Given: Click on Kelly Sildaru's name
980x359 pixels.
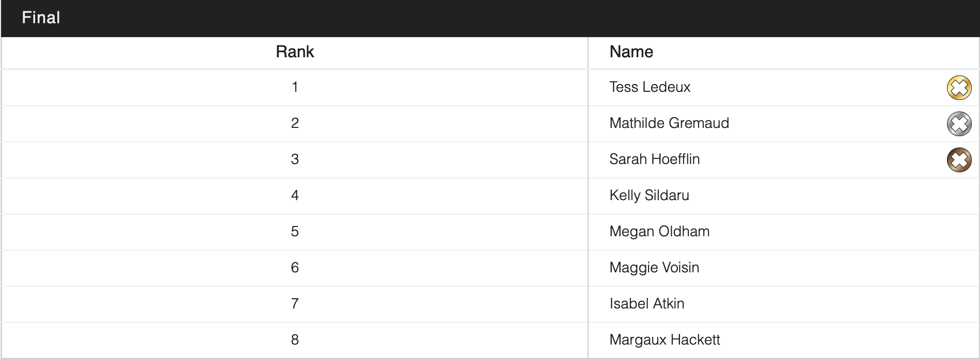Looking at the screenshot, I should click(649, 195).
